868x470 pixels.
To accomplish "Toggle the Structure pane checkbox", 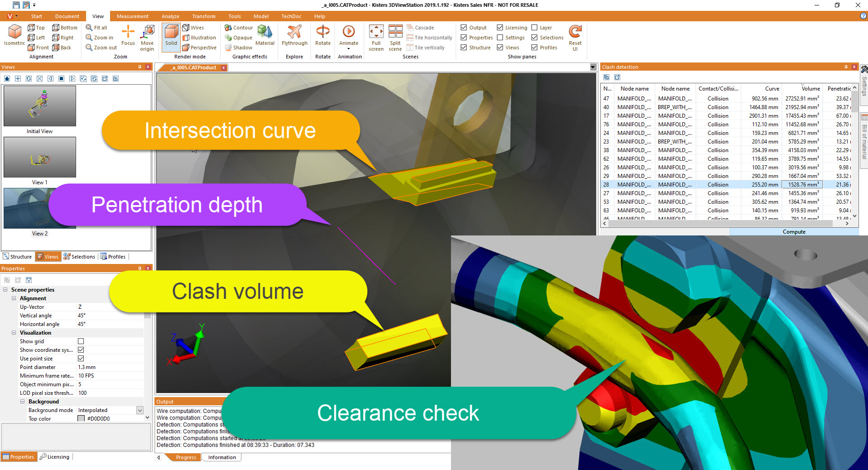I will [464, 48].
